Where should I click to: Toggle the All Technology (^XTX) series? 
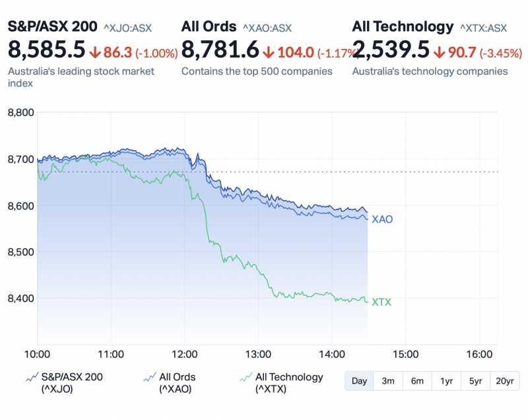click(288, 383)
